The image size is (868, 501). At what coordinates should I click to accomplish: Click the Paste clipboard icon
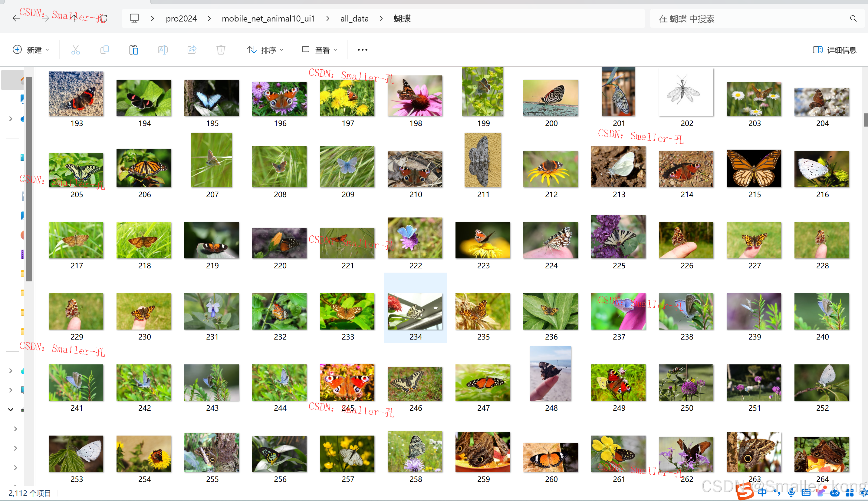click(x=134, y=50)
